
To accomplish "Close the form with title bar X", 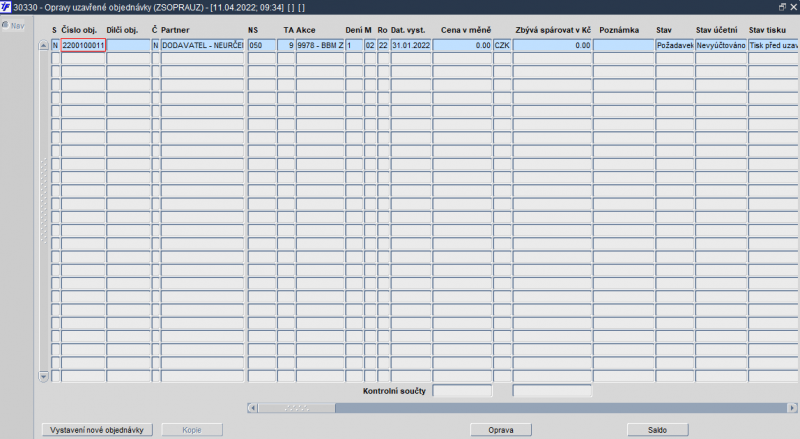I will (793, 7).
